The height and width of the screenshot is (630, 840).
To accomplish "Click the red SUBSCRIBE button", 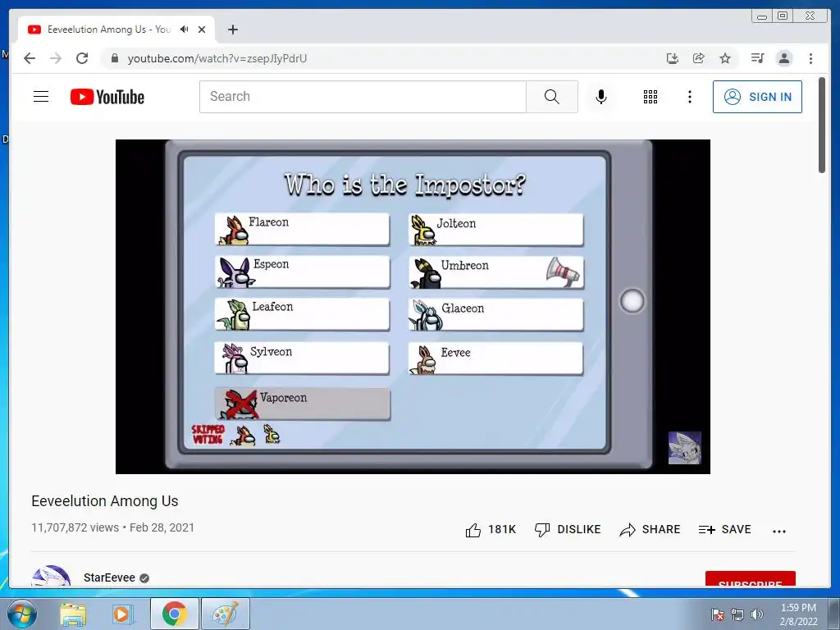I will tap(750, 579).
